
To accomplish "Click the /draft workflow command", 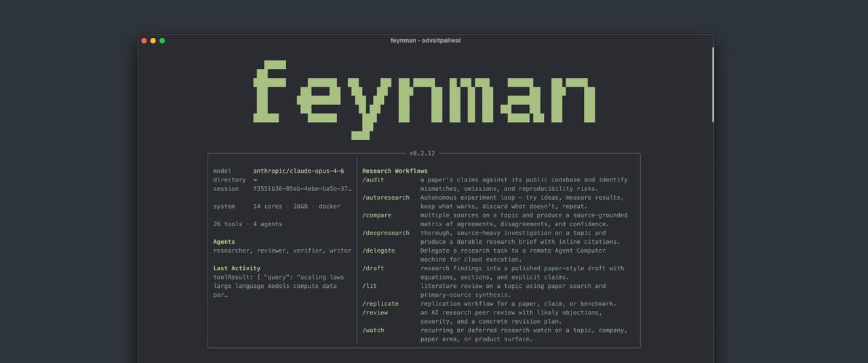I will [373, 268].
